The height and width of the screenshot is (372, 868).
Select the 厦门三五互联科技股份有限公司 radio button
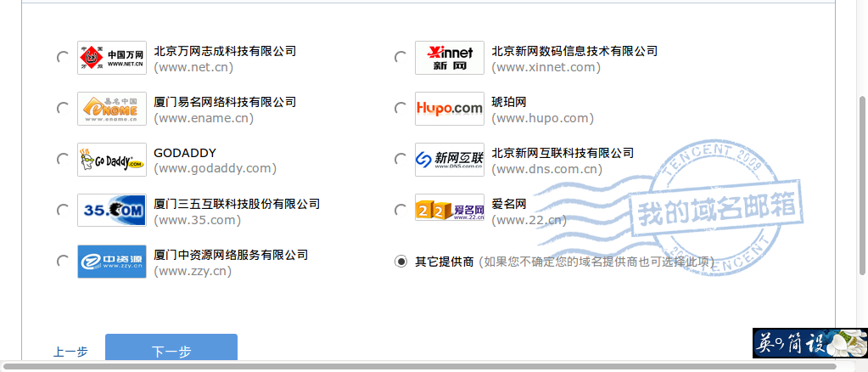pos(63,210)
